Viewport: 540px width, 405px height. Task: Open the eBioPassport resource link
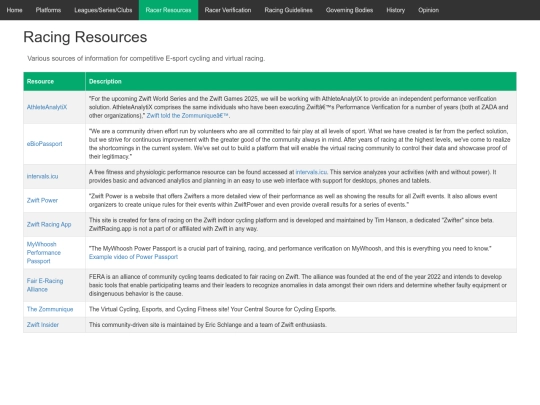click(44, 144)
